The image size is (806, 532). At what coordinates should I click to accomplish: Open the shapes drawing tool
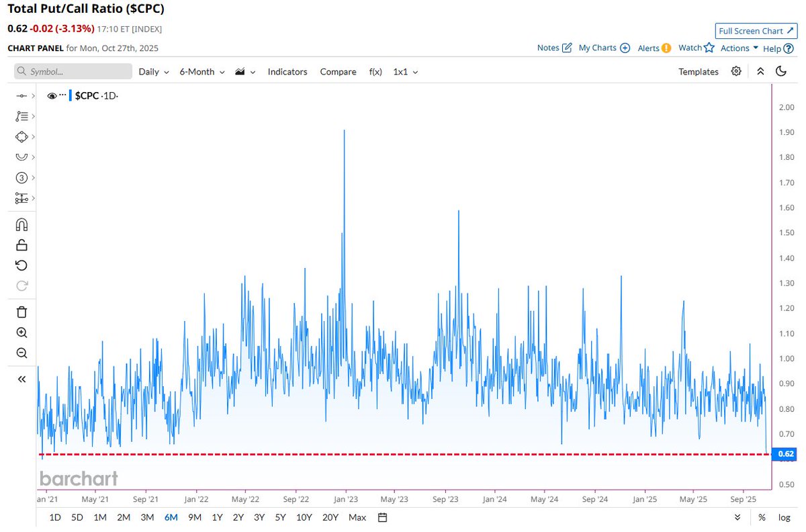[21, 136]
